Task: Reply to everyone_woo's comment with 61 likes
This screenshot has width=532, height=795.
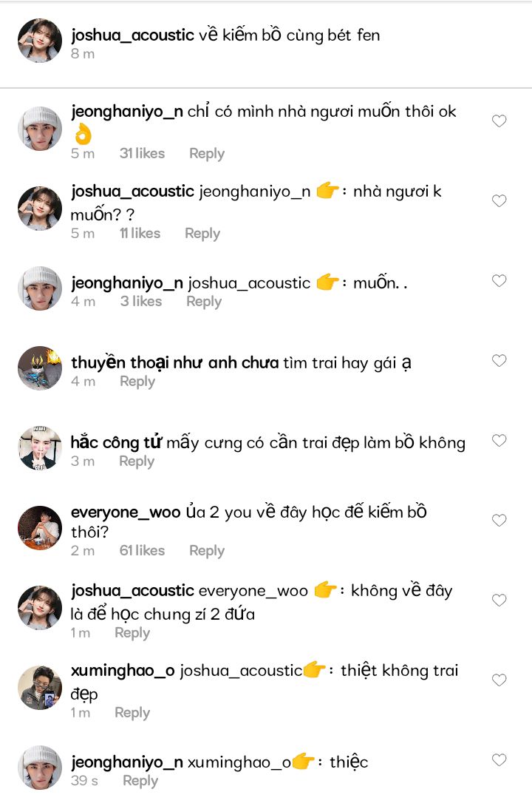Action: click(x=207, y=551)
